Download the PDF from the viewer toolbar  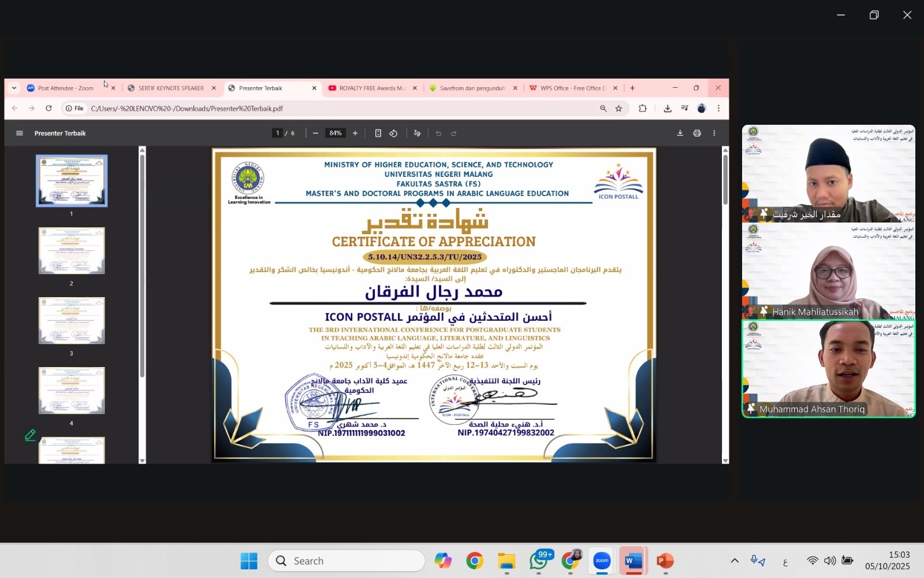[x=680, y=134]
